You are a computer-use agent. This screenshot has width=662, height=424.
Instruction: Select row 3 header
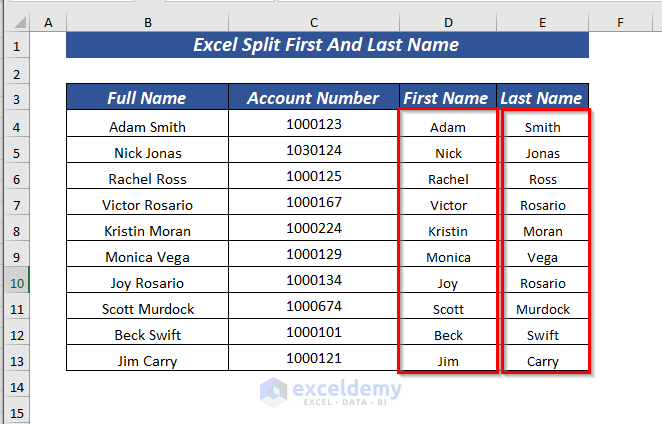(x=16, y=98)
